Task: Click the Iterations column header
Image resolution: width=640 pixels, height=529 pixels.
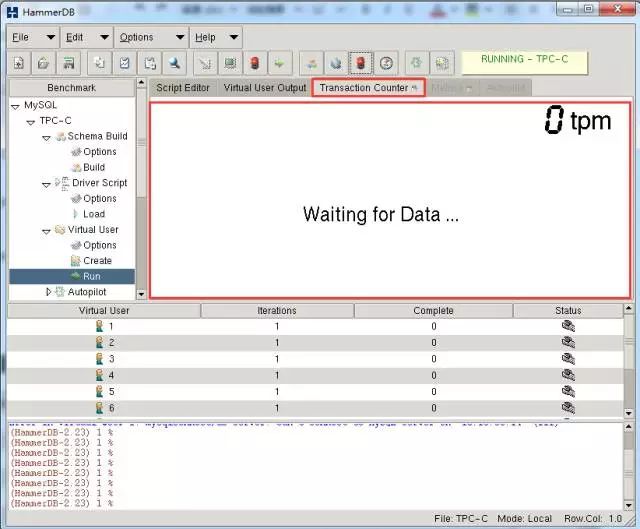Action: tap(277, 311)
